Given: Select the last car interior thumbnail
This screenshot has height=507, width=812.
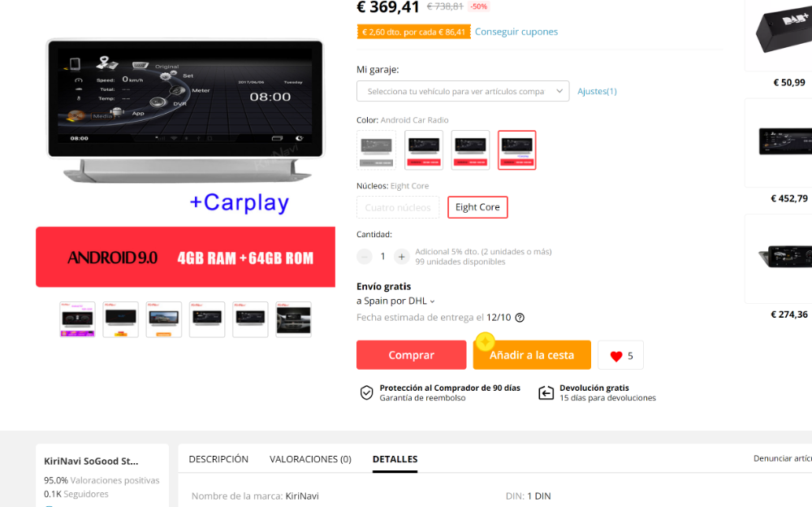Looking at the screenshot, I should 294,319.
